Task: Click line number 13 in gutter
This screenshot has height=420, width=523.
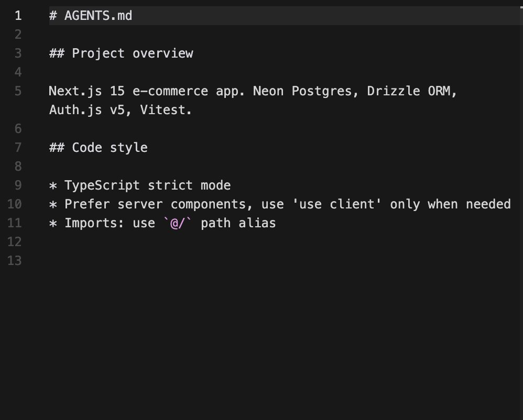Action: coord(15,261)
